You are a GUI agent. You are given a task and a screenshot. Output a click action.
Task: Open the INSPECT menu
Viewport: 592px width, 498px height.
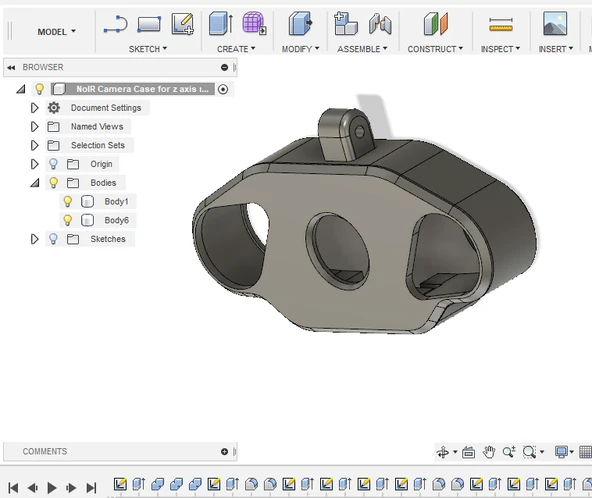click(x=500, y=49)
